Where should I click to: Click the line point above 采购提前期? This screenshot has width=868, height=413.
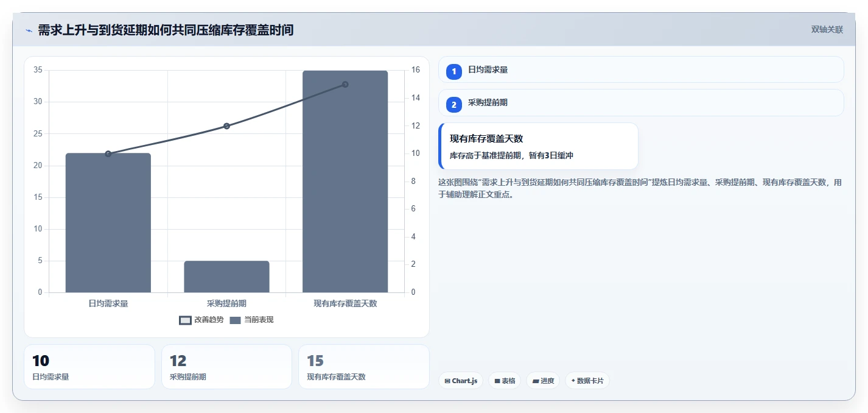point(226,126)
